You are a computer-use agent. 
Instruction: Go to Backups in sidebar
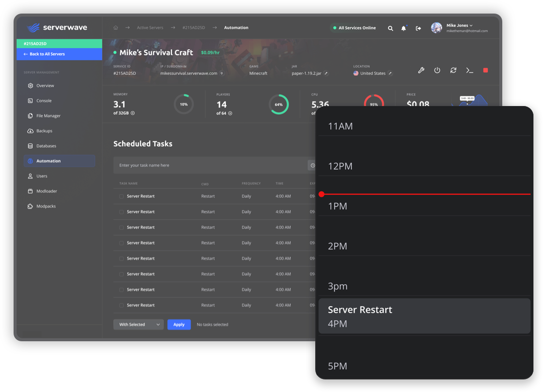tap(44, 131)
